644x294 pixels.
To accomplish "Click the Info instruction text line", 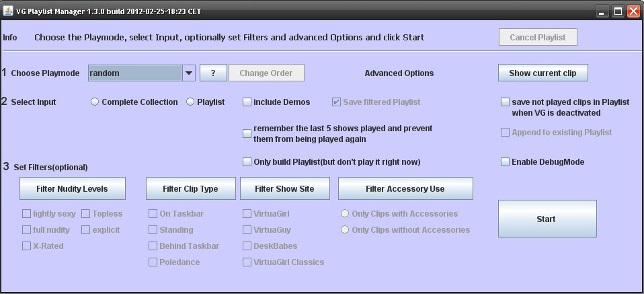I will click(x=230, y=38).
